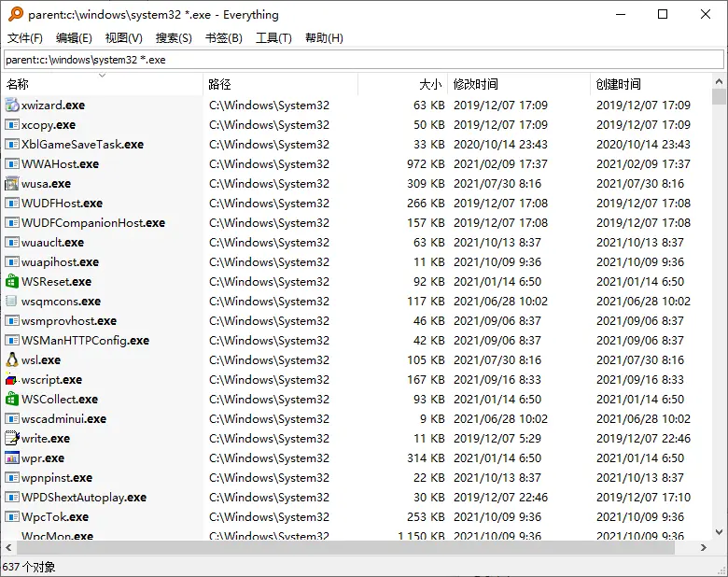Viewport: 728px width, 577px height.
Task: Click the write.exe notepad icon
Action: (12, 438)
